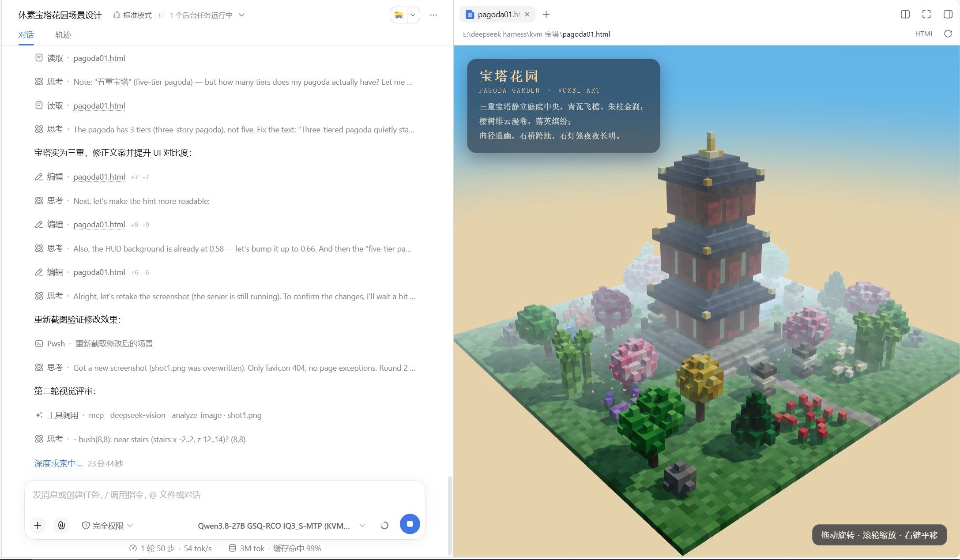Click the chat panel vertical scrollbar
This screenshot has height=560, width=960.
(450, 515)
